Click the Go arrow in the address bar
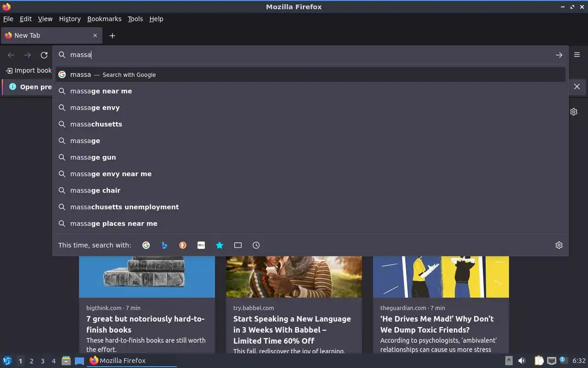This screenshot has height=368, width=588. tap(559, 55)
